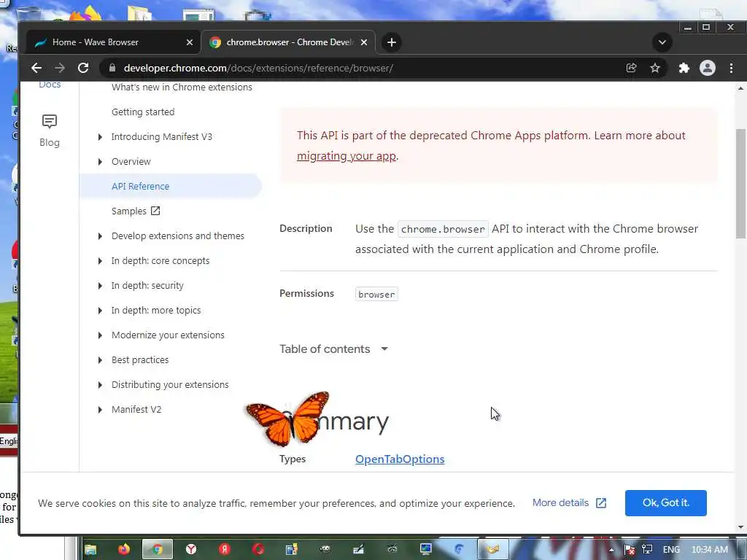Reload the current page
This screenshot has width=747, height=560.
pos(83,68)
